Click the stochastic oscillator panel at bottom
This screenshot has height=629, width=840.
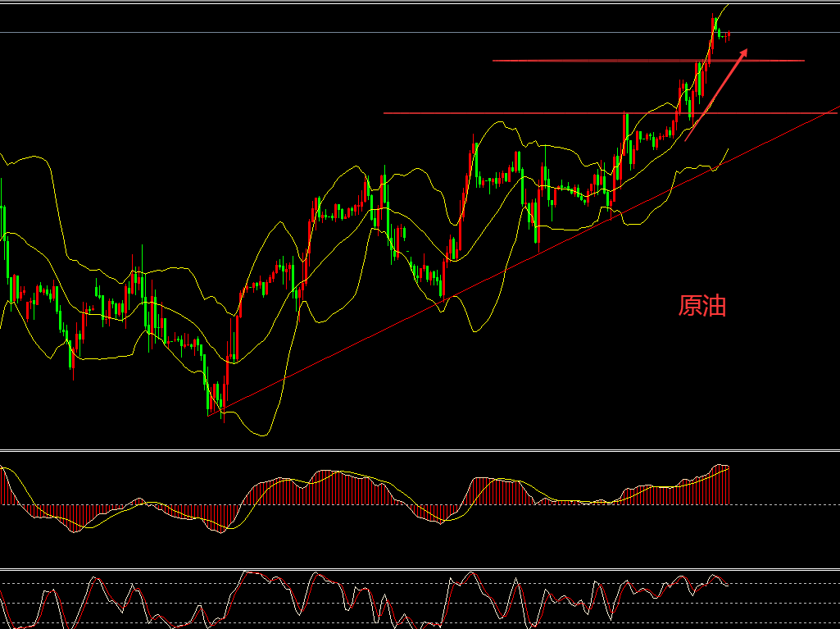tap(420, 599)
